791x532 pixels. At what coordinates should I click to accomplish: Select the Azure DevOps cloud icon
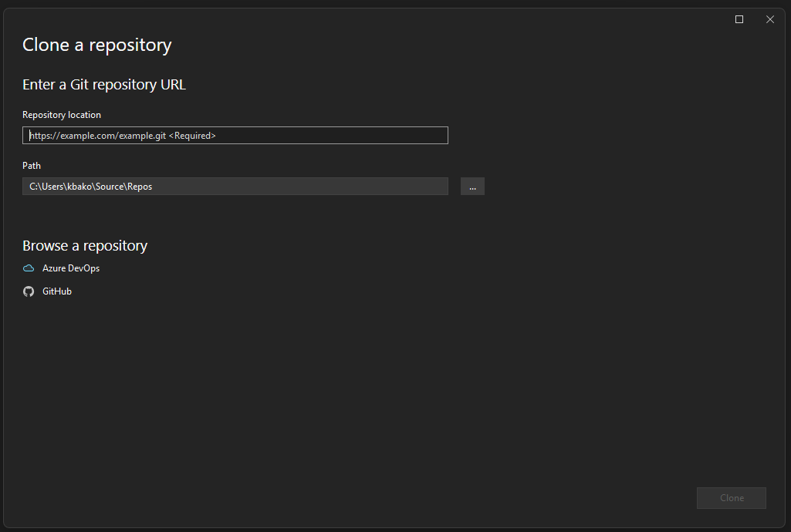[x=29, y=268]
